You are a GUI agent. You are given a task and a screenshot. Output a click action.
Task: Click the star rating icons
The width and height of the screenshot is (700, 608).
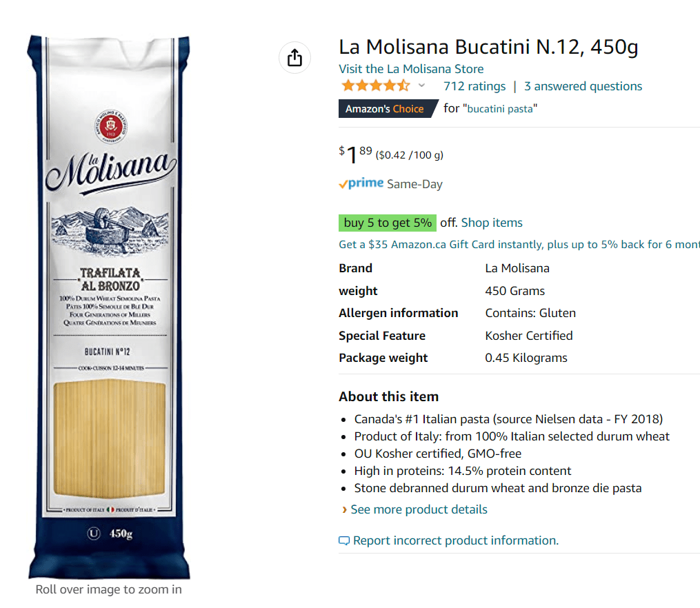(x=375, y=85)
